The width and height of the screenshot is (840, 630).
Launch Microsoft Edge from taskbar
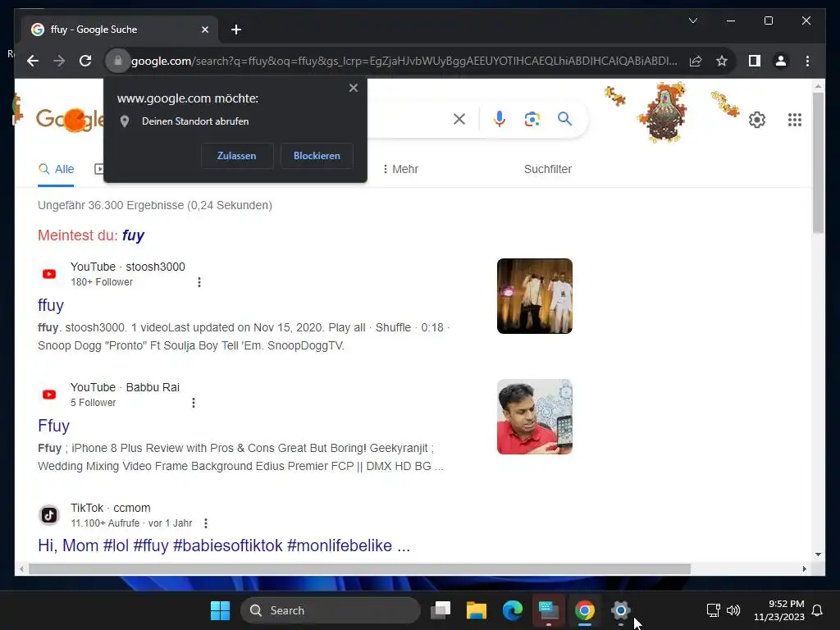513,610
